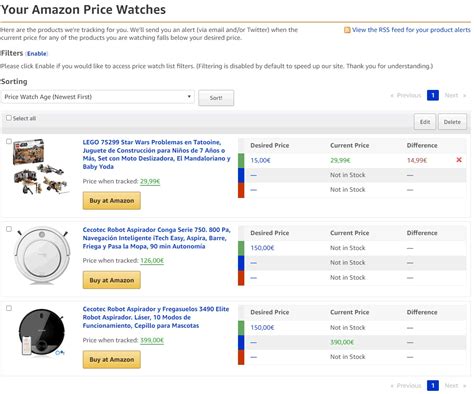Click the Delete button
Screen dimensions: 474x394
coord(452,122)
